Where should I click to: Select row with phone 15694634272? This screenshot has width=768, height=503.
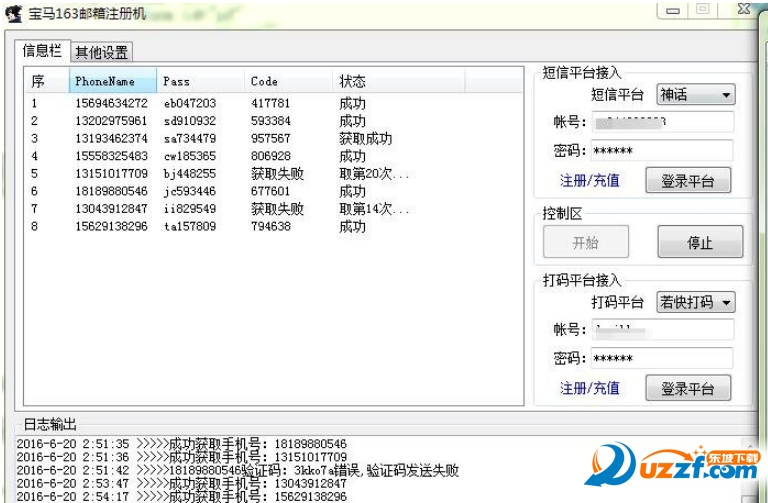point(273,103)
